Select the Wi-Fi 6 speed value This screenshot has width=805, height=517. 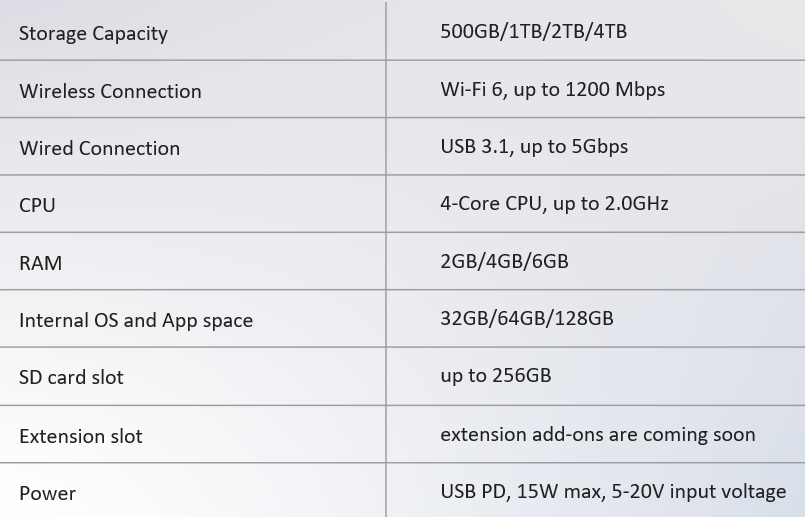pyautogui.click(x=552, y=89)
